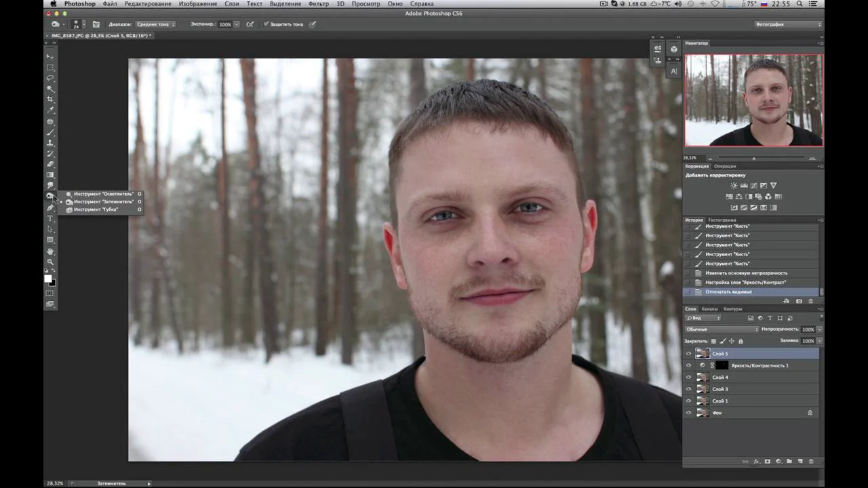868x488 pixels.
Task: Select the Crop tool
Action: tap(50, 100)
